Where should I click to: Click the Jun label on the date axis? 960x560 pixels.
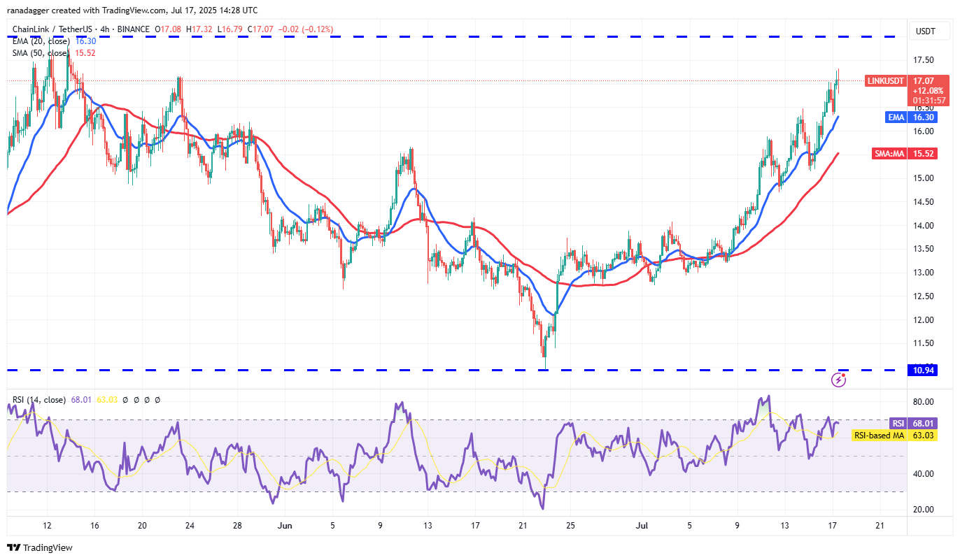tap(285, 526)
